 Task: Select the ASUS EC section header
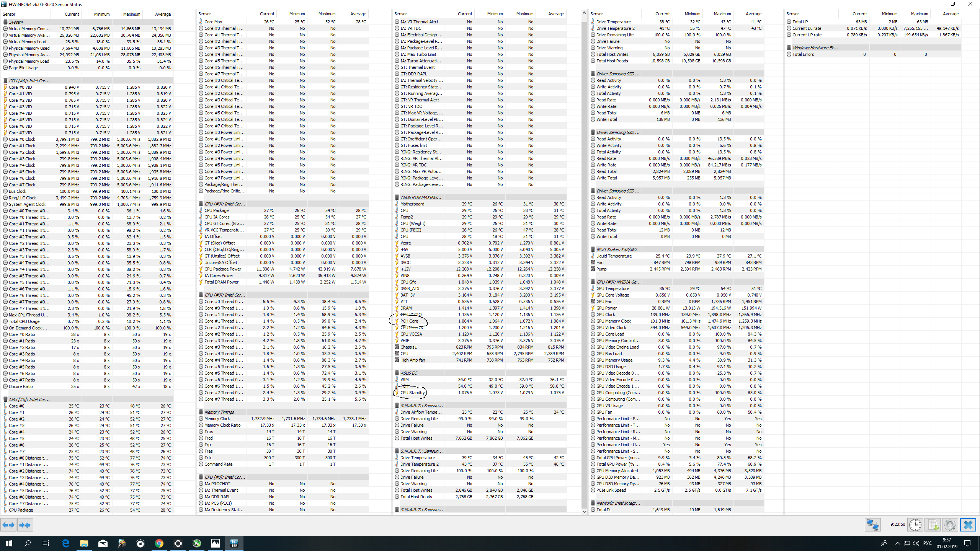(x=409, y=373)
